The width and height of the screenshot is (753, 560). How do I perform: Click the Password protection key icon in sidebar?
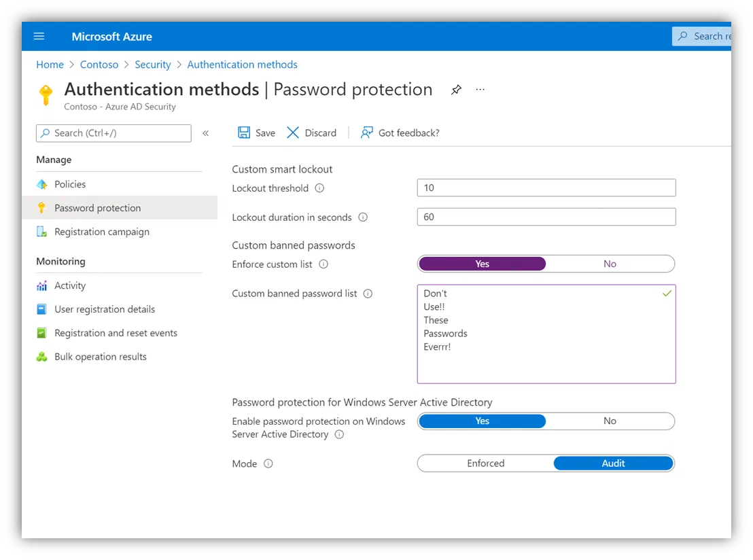coord(41,207)
